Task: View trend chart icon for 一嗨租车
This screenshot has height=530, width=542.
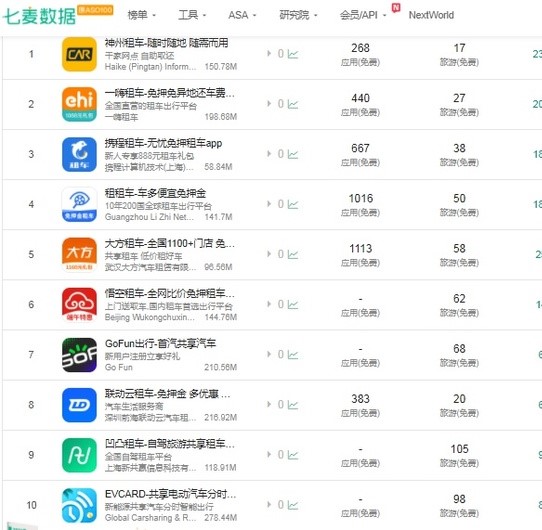Action: click(293, 104)
